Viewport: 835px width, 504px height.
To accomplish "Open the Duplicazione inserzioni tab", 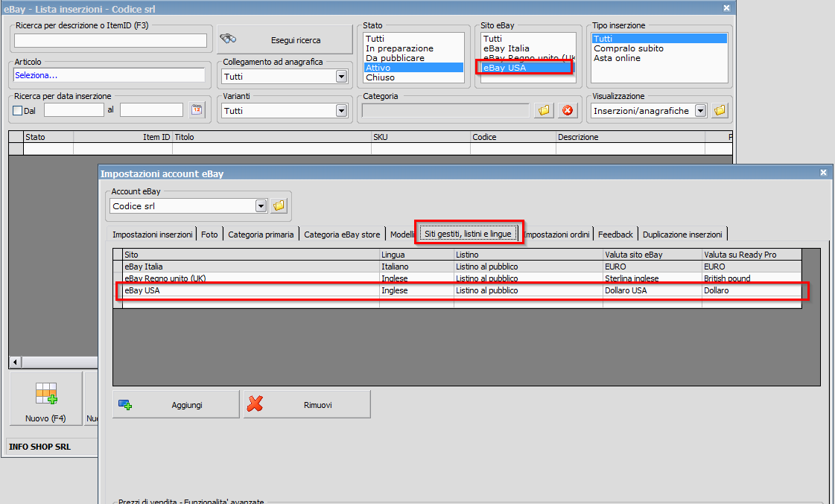I will click(682, 235).
